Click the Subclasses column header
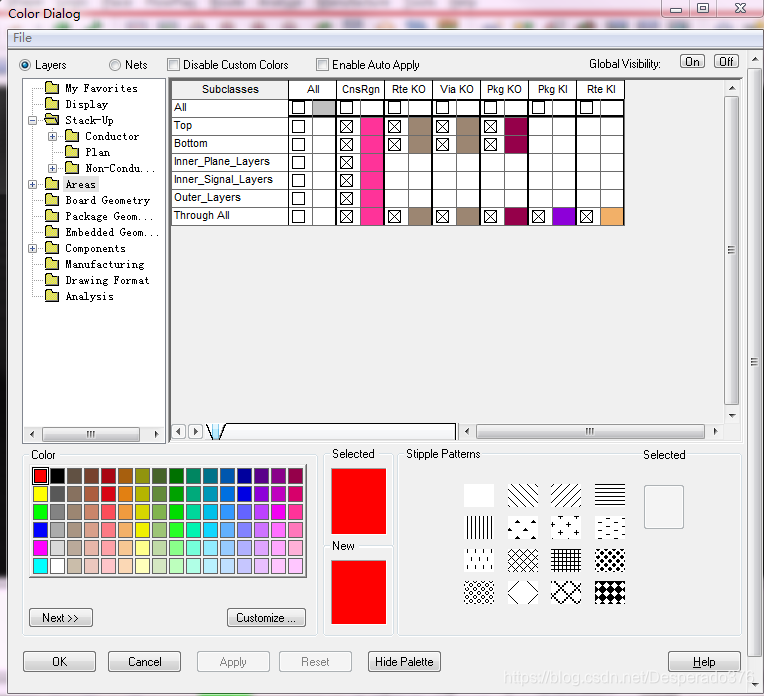 pos(230,89)
